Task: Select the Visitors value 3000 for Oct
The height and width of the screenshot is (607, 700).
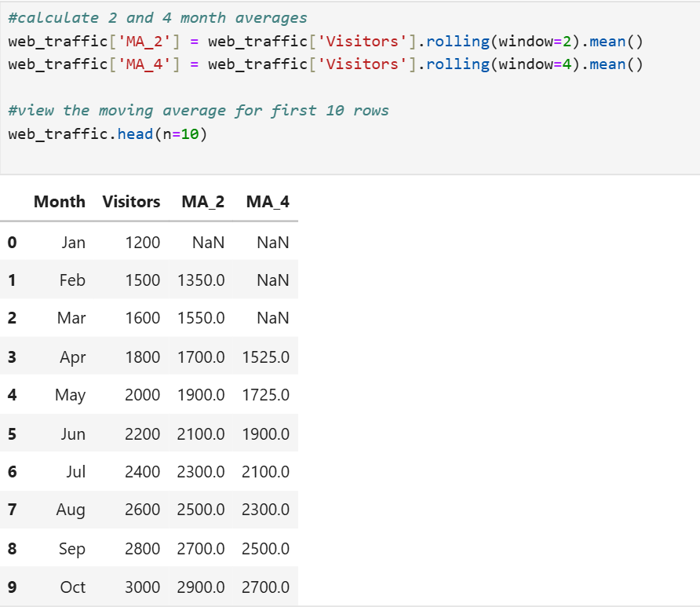Action: tap(142, 587)
